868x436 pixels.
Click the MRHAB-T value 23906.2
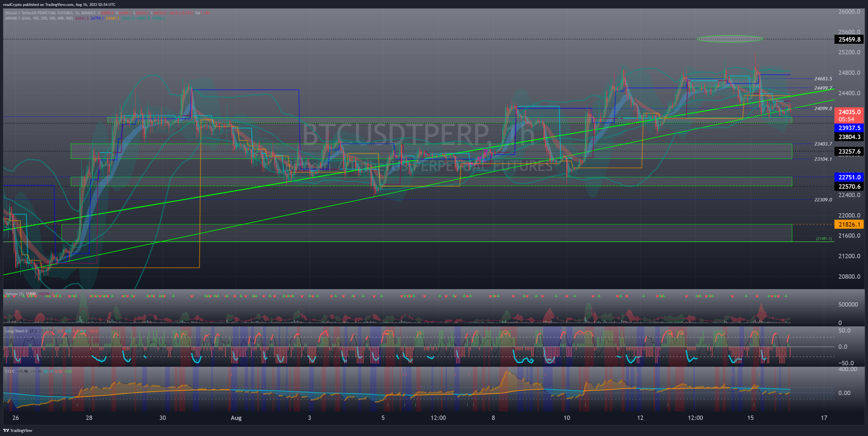159,18
